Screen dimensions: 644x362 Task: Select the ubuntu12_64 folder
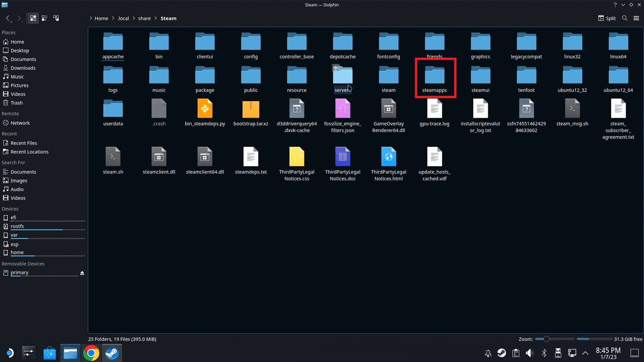pos(618,79)
